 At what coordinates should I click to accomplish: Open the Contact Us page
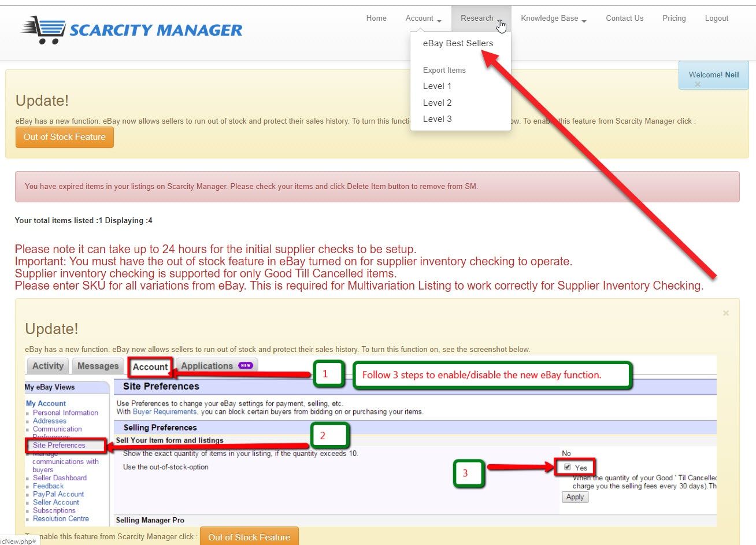[x=624, y=18]
